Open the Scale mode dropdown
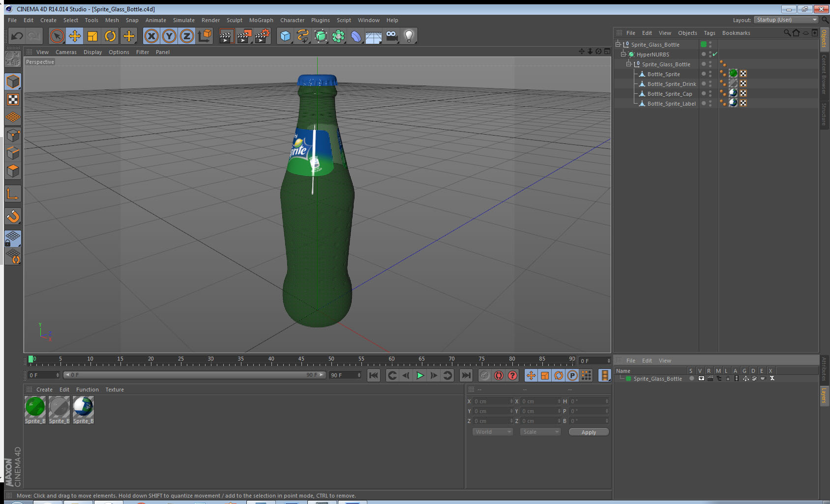This screenshot has width=830, height=504. click(x=540, y=432)
